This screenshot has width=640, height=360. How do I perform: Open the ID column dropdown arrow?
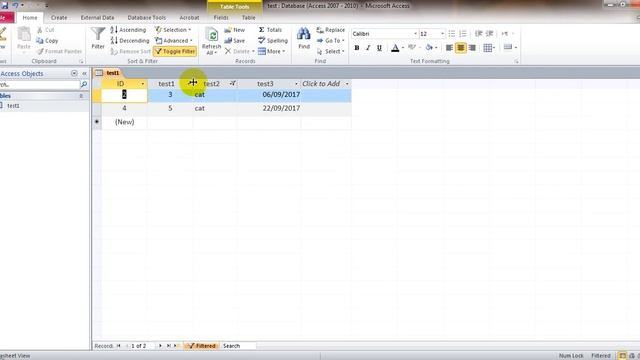click(142, 84)
